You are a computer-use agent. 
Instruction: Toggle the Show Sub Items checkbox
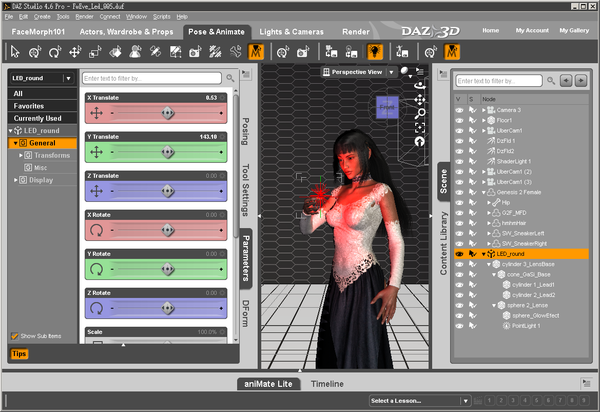pos(15,336)
